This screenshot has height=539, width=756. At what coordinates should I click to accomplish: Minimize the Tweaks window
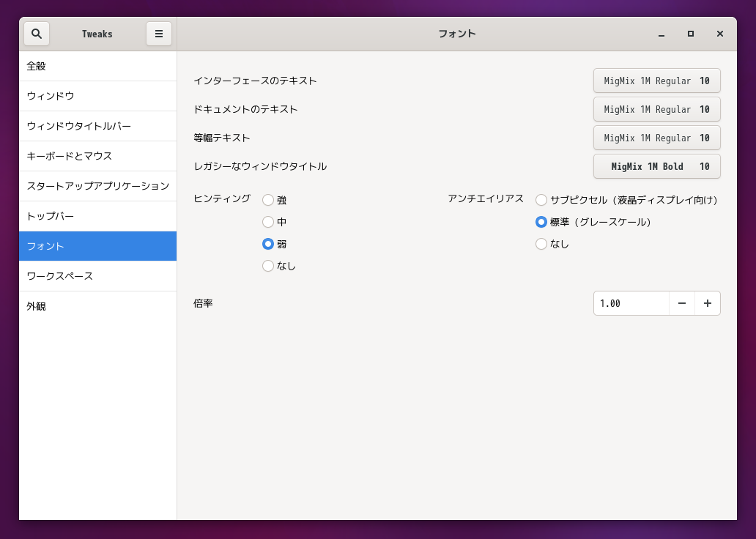click(x=661, y=34)
